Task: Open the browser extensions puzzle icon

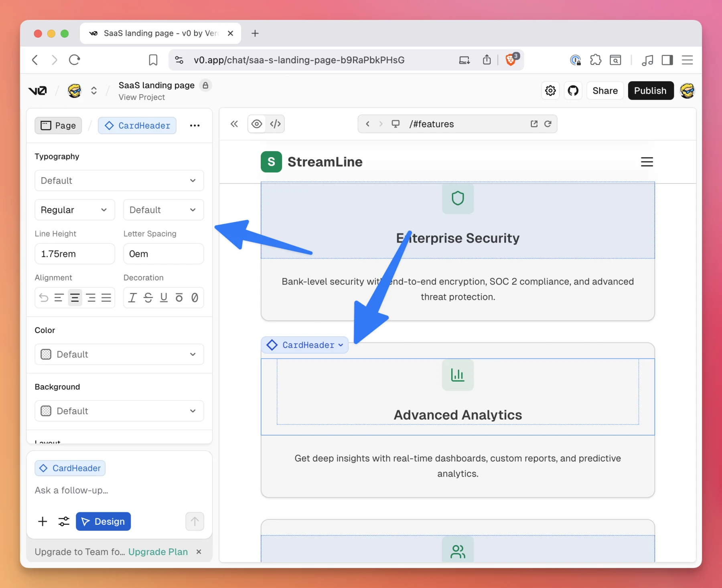Action: tap(596, 60)
